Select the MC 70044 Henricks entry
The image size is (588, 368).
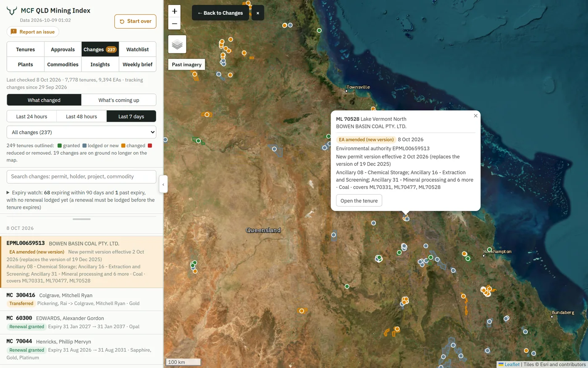coord(81,349)
